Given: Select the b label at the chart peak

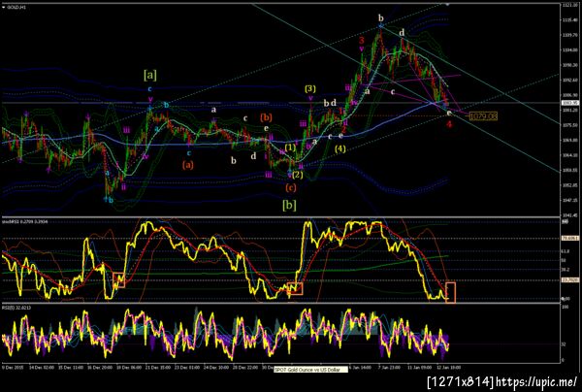Looking at the screenshot, I should (x=381, y=17).
